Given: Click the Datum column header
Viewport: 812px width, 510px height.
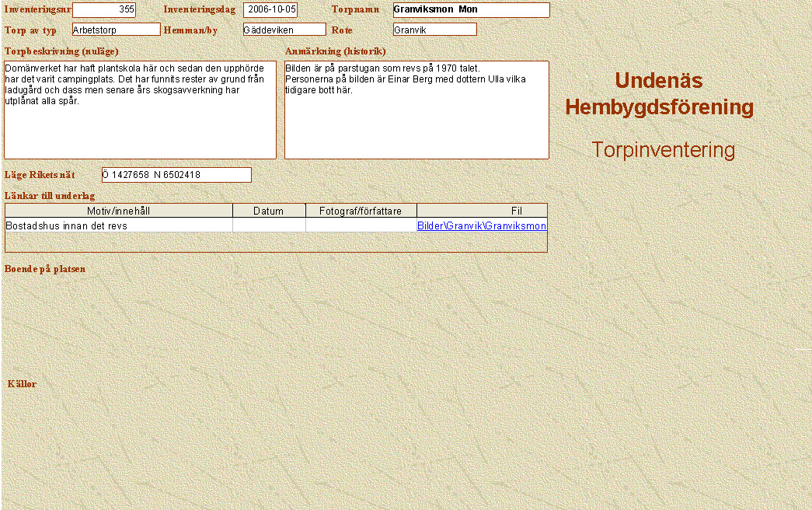Looking at the screenshot, I should [269, 211].
